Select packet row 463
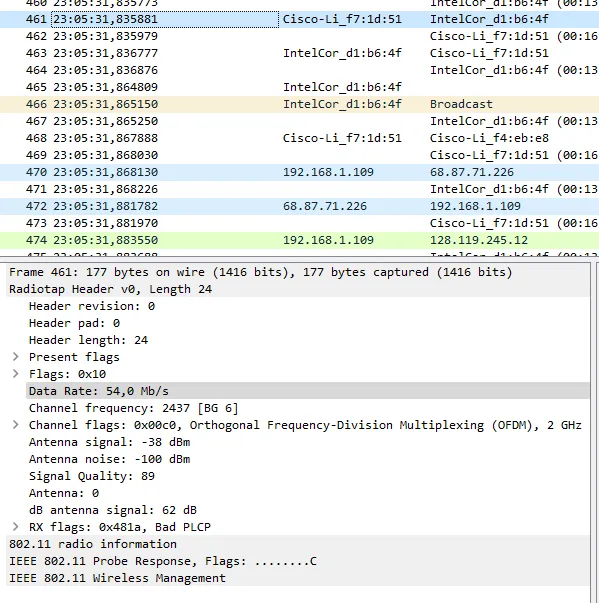Image resolution: width=599 pixels, height=603 pixels. pos(300,53)
